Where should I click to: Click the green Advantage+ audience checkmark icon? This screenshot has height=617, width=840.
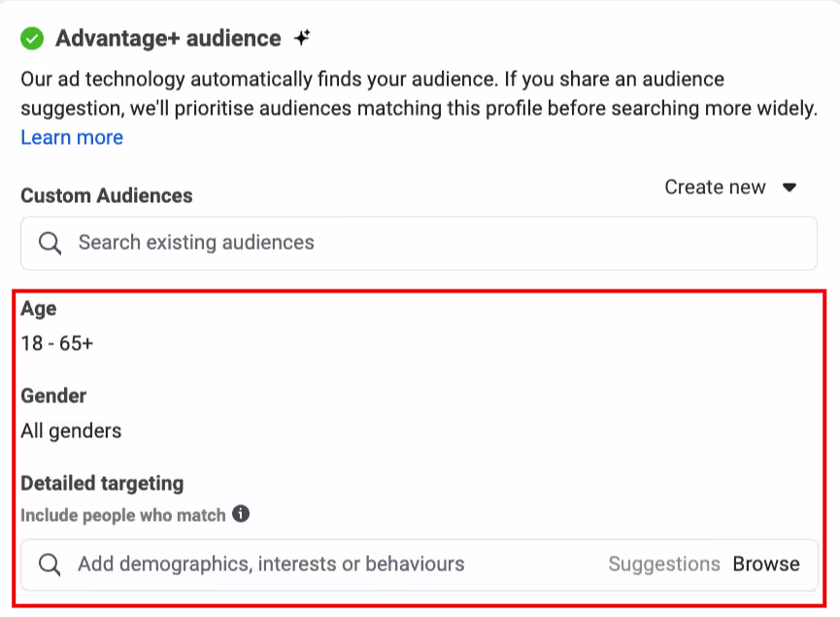pos(32,39)
